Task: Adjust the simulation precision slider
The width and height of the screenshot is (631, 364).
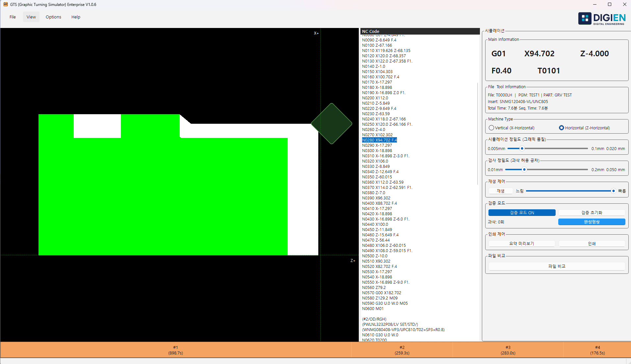Action: (522, 148)
